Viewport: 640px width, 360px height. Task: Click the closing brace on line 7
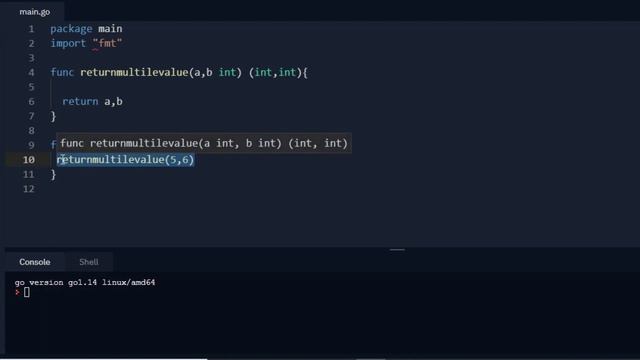53,116
